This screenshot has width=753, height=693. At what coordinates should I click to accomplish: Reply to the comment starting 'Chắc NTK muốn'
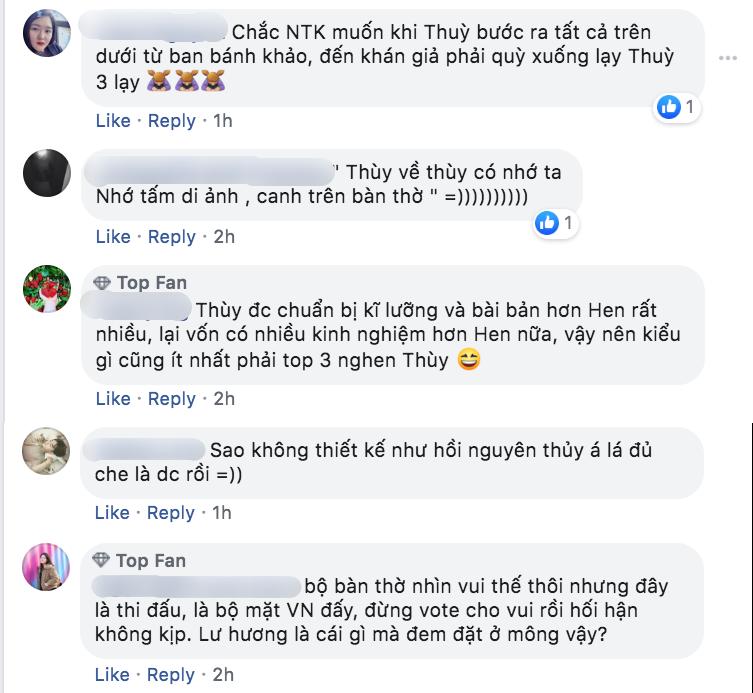171,121
